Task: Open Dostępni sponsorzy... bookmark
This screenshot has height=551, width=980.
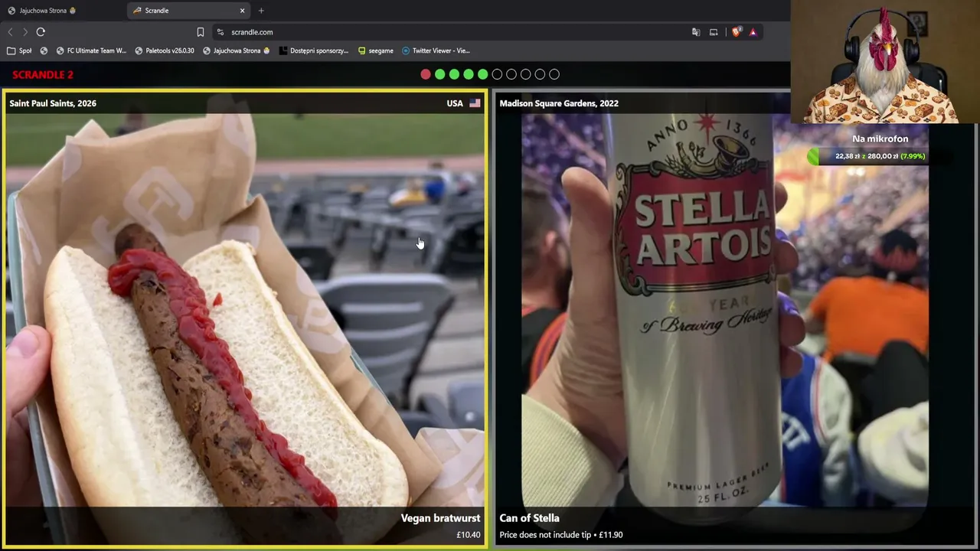Action: 314,51
